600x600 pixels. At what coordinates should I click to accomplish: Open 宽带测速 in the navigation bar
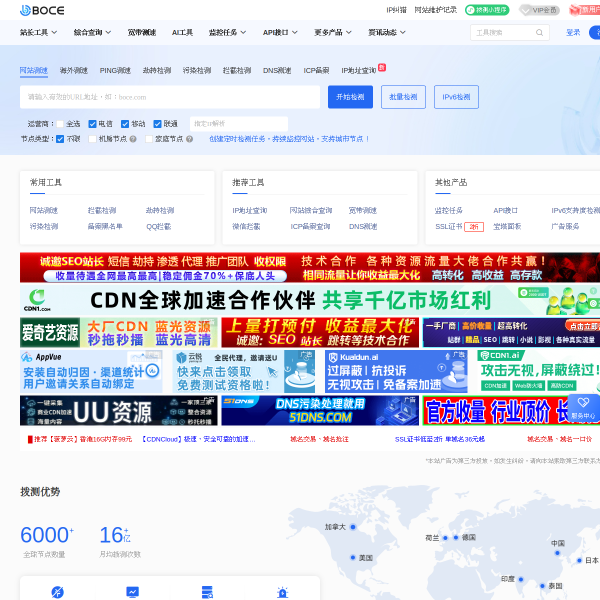(142, 33)
